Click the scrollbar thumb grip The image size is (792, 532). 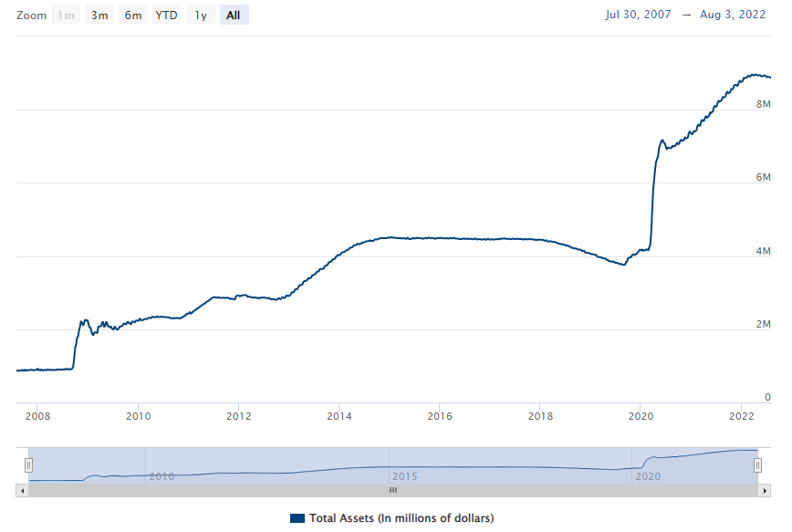click(393, 490)
